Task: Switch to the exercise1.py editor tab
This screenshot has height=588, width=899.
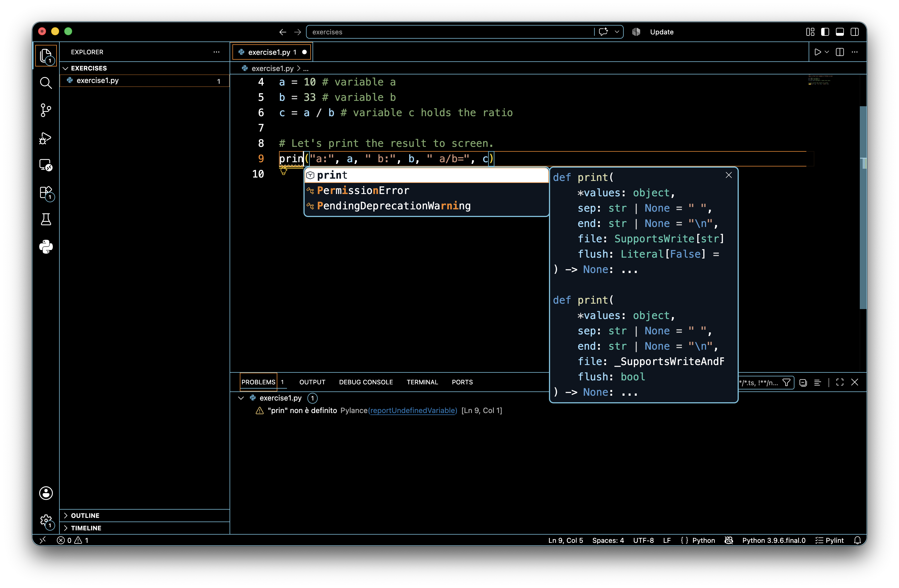Action: [x=272, y=52]
